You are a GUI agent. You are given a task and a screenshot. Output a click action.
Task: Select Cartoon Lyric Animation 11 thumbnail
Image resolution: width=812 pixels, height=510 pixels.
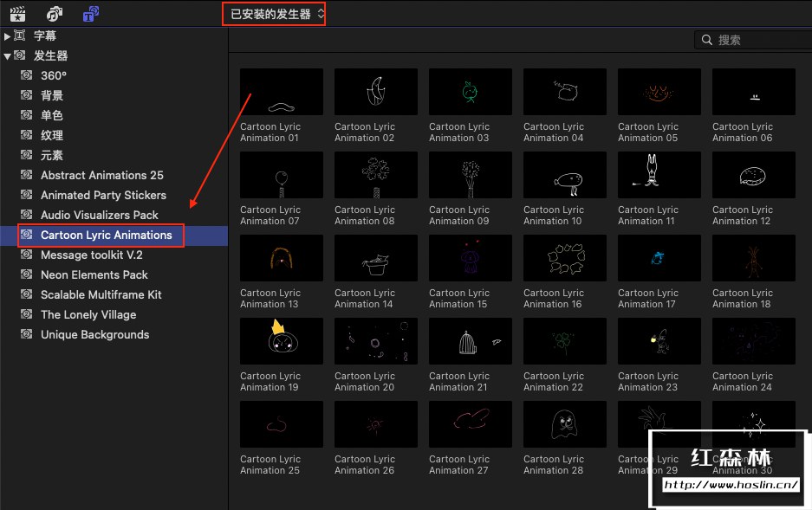[659, 175]
